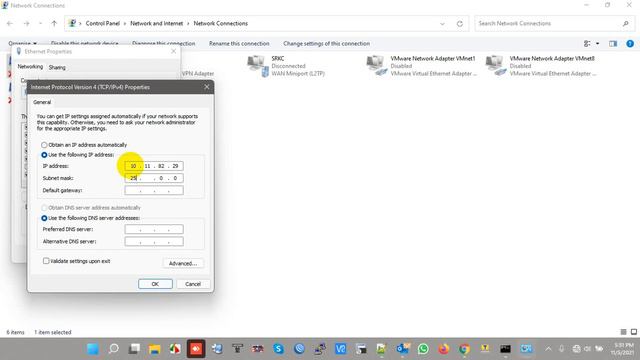This screenshot has width=640, height=360.
Task: Open File Explorer from taskbar
Action: pyautogui.click(x=155, y=349)
